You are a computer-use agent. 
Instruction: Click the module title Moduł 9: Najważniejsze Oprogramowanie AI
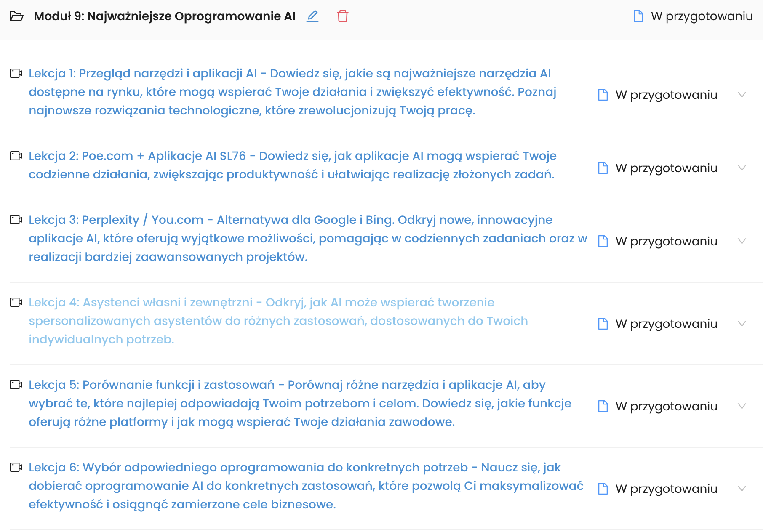coord(165,16)
